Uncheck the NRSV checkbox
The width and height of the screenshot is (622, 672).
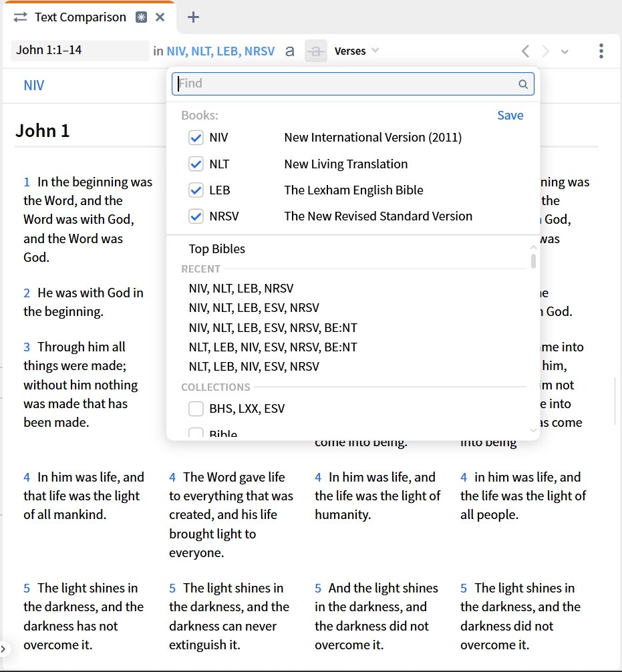pos(196,216)
